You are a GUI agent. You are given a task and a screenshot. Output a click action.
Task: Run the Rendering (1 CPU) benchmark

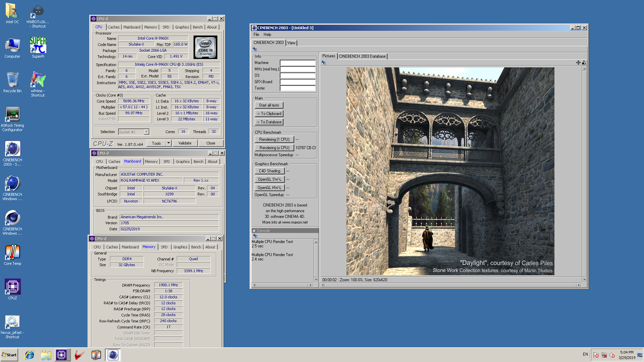pos(274,139)
